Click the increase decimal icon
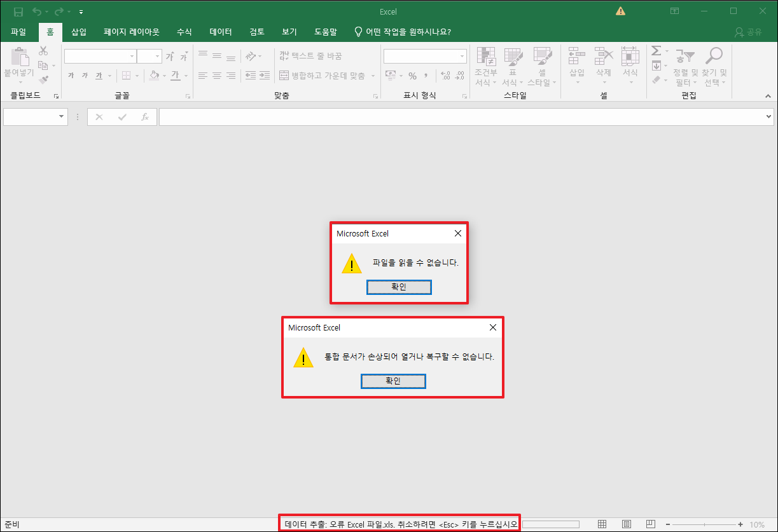 445,76
